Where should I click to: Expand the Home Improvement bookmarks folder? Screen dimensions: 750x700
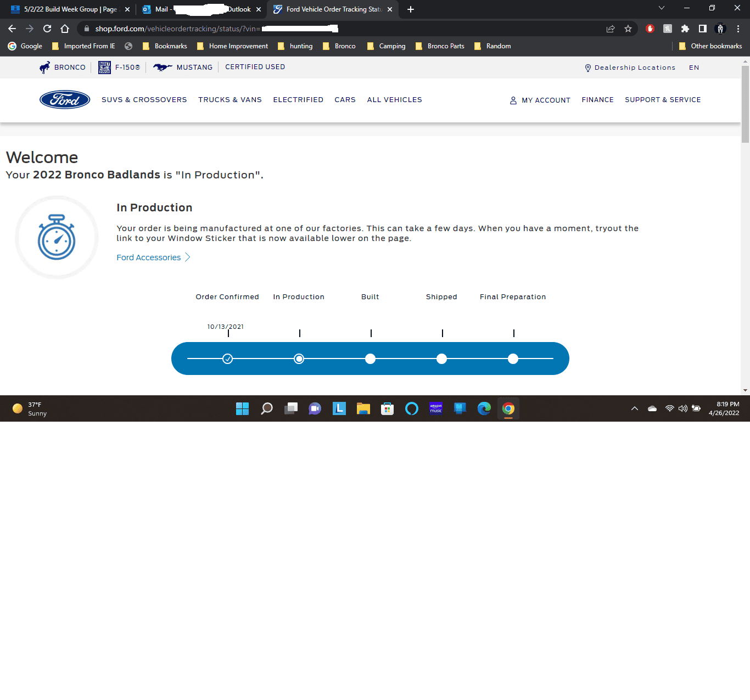(232, 46)
